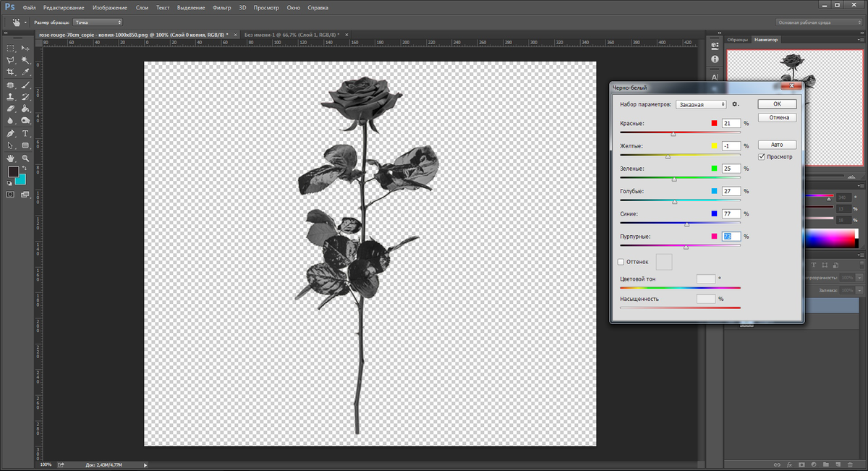Screen dimensions: 868x471
Task: Enable the Оттенок tint checkbox
Action: pyautogui.click(x=621, y=262)
